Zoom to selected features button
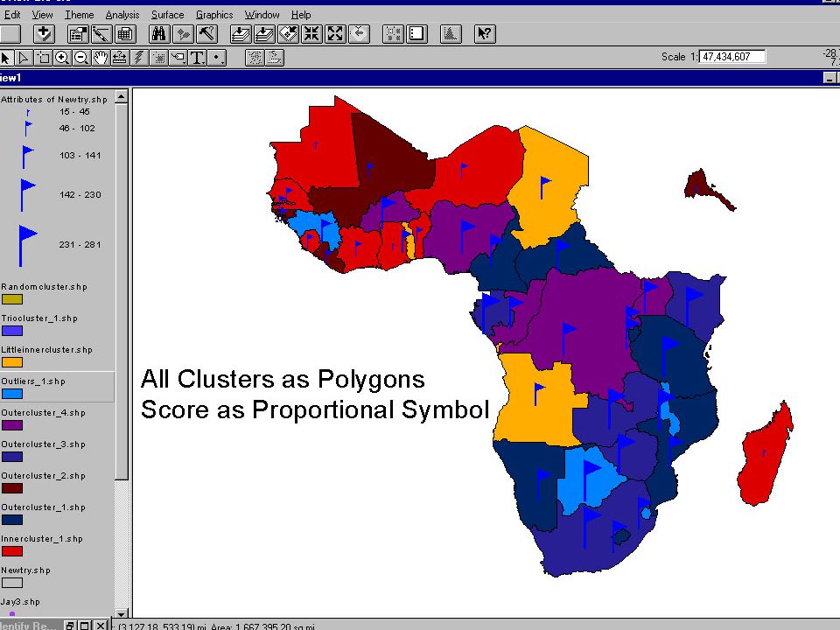 tap(288, 34)
